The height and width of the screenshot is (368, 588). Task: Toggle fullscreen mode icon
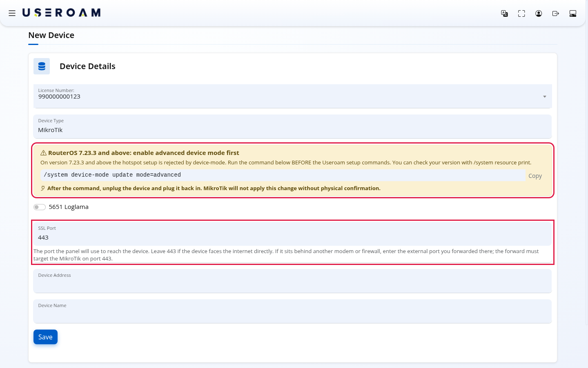521,13
